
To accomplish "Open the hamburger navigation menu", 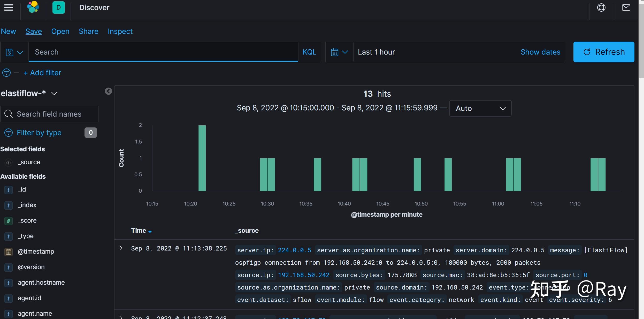I will pyautogui.click(x=9, y=7).
